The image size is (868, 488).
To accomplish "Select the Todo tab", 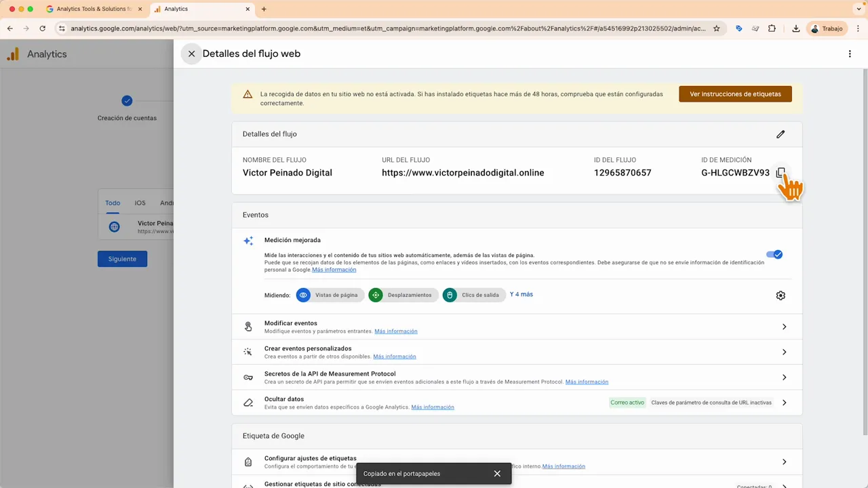I will [113, 203].
